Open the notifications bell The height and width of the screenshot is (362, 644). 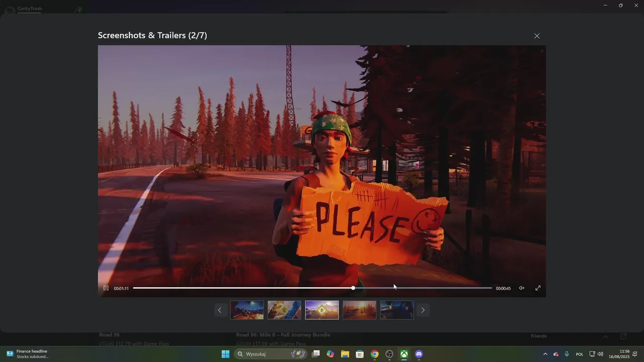pyautogui.click(x=635, y=354)
